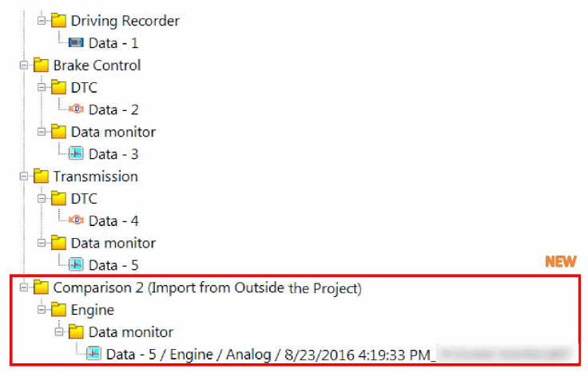Collapse the Transmission tree node
Image resolution: width=588 pixels, height=377 pixels.
25,176
